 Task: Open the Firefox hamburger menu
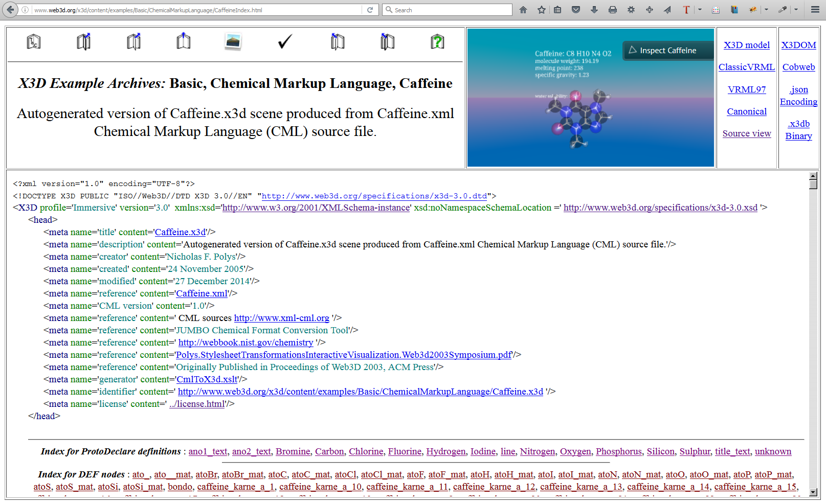(815, 10)
